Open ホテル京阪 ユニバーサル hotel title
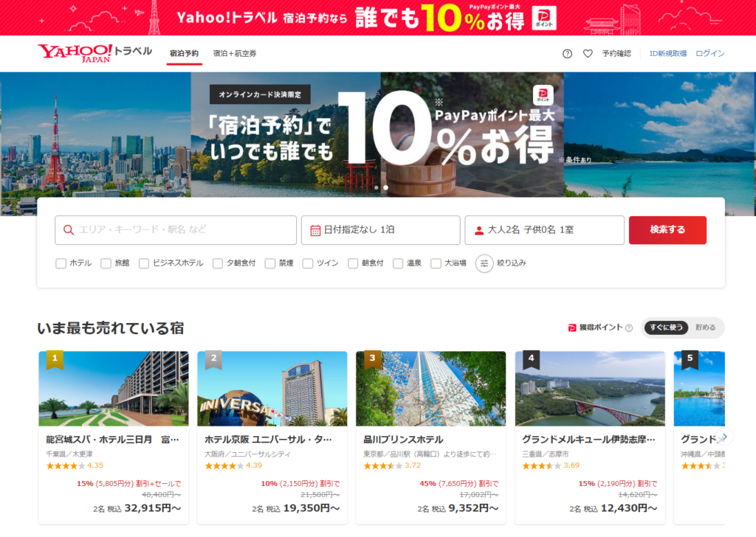 [268, 440]
